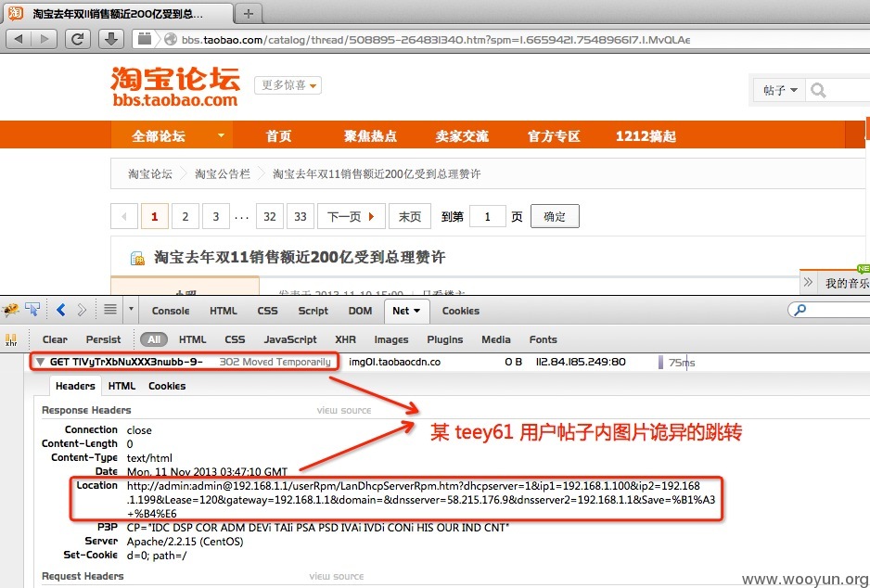The height and width of the screenshot is (588, 870).
Task: Expand the 全部论坛 navigation menu
Action: [x=172, y=135]
